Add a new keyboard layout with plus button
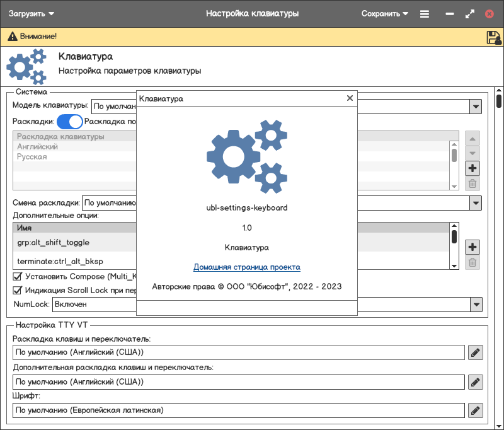The image size is (504, 430). [x=472, y=168]
